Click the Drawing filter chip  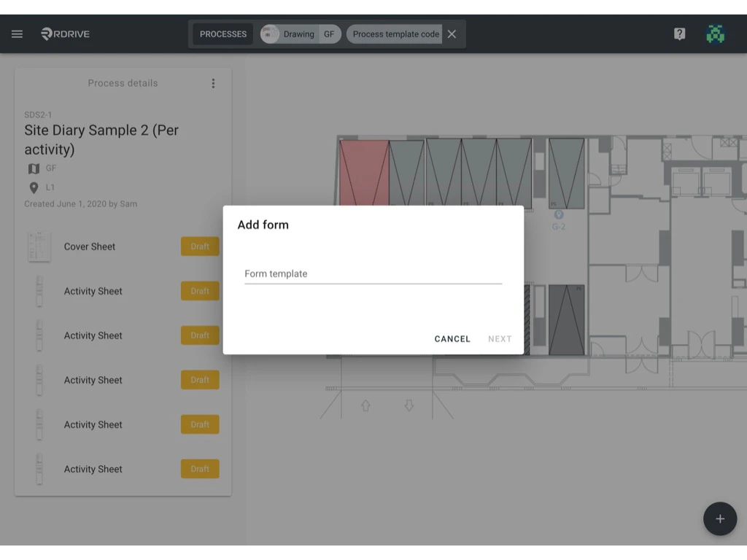298,34
